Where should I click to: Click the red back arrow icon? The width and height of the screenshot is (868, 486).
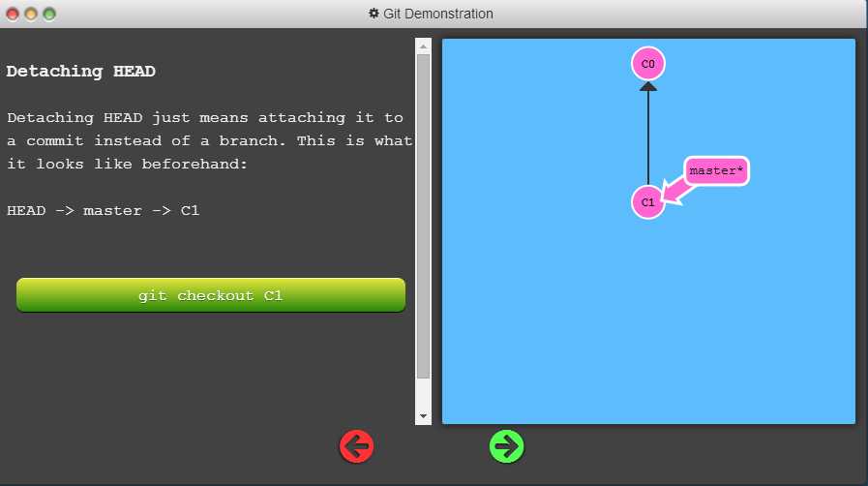click(x=356, y=446)
